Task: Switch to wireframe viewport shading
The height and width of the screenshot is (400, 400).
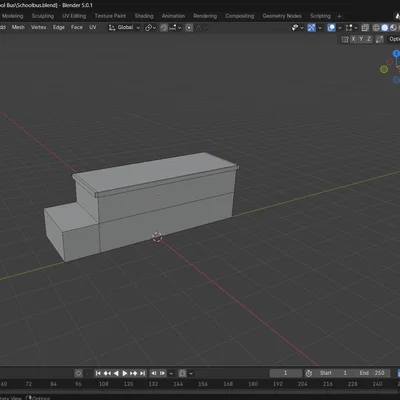Action: (x=376, y=28)
